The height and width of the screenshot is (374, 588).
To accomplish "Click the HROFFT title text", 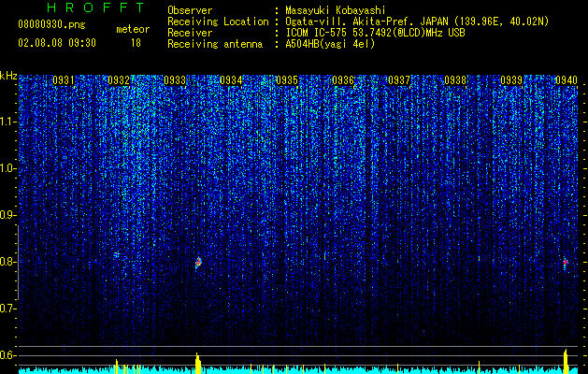I will [x=96, y=7].
